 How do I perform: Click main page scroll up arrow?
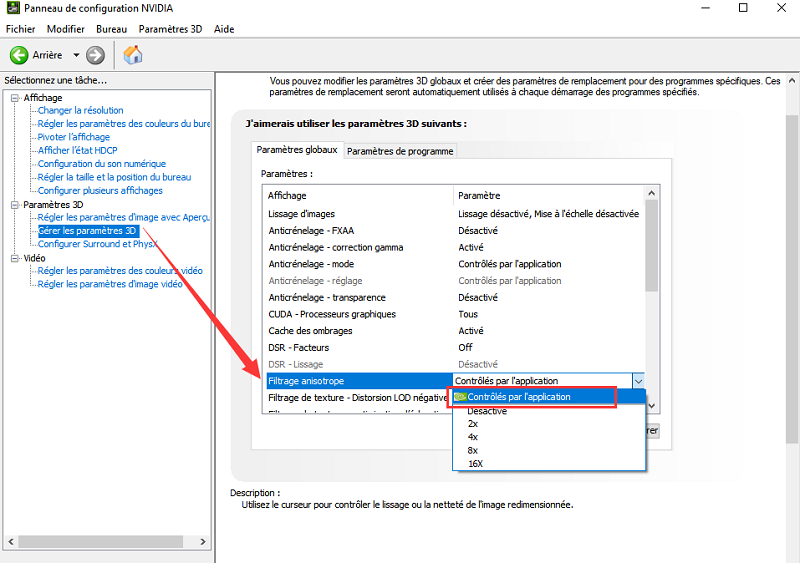[792, 81]
